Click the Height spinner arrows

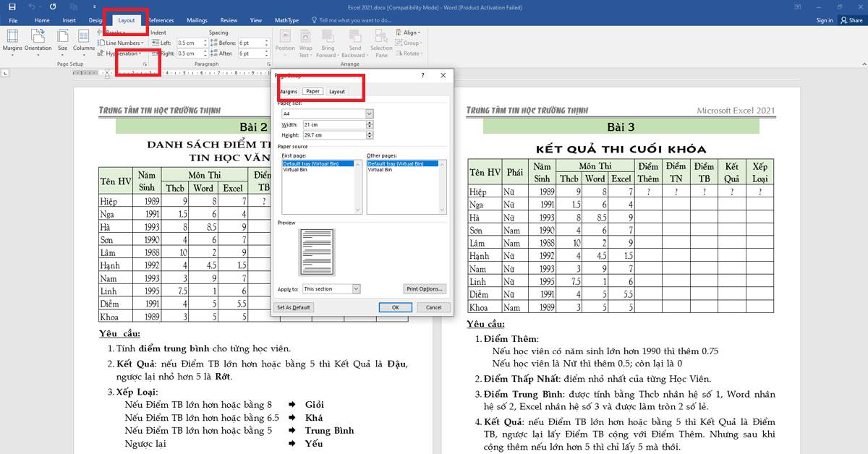(370, 135)
